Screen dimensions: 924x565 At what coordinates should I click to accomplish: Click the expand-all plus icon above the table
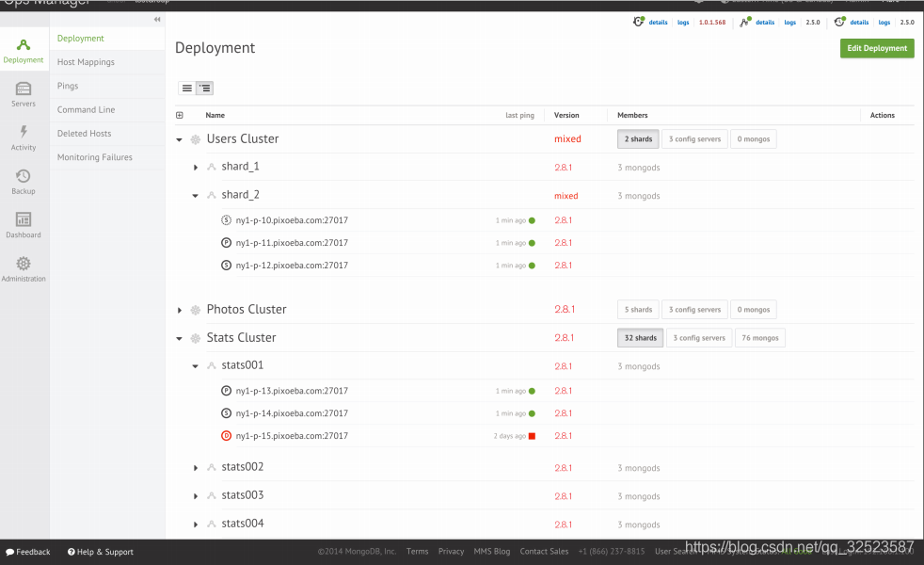pos(179,115)
